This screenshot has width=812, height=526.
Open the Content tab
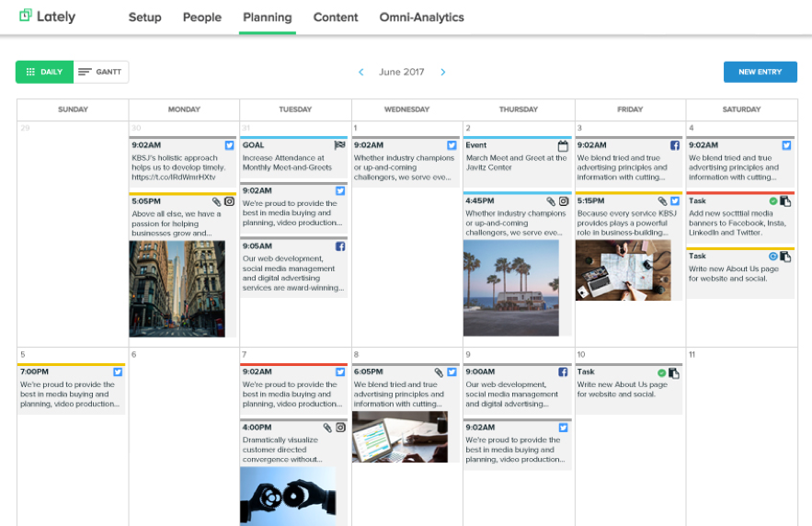point(336,17)
